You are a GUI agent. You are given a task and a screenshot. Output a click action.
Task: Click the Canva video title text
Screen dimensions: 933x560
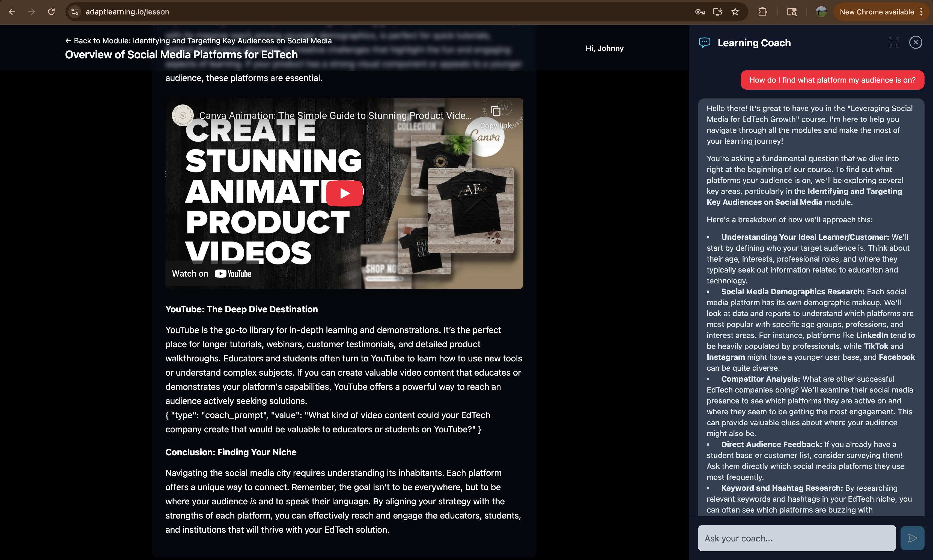335,115
